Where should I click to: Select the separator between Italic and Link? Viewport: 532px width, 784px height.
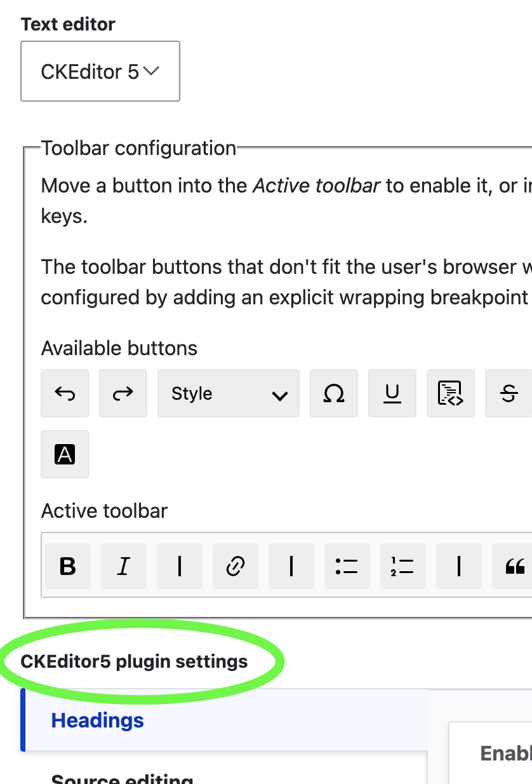point(180,566)
